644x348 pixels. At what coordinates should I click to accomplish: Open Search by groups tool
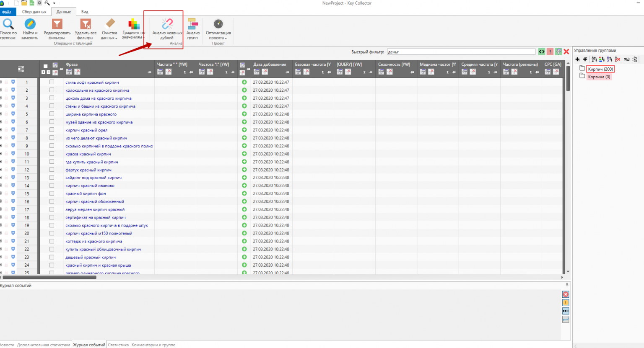pos(8,29)
